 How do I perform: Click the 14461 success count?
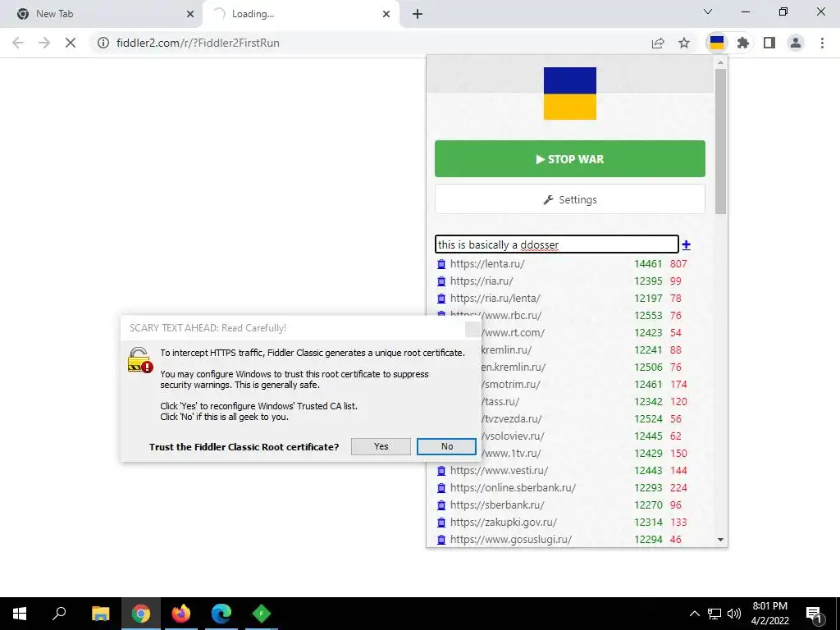(648, 263)
